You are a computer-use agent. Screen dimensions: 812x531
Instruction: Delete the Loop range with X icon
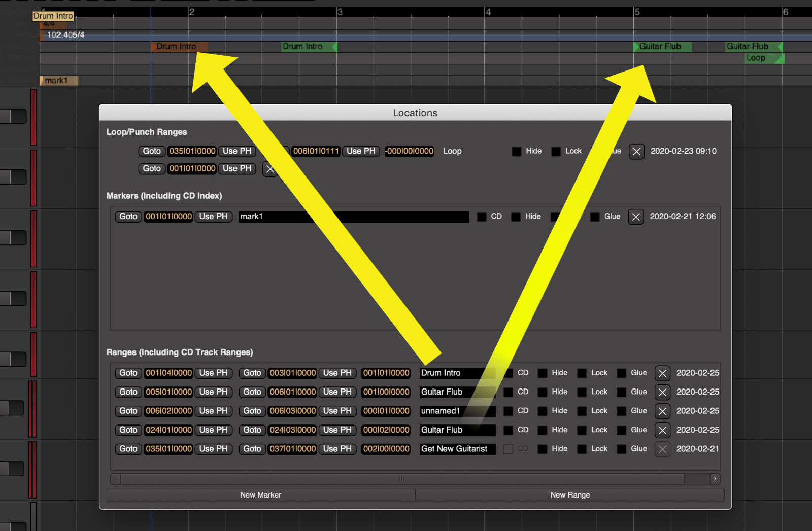click(x=636, y=152)
